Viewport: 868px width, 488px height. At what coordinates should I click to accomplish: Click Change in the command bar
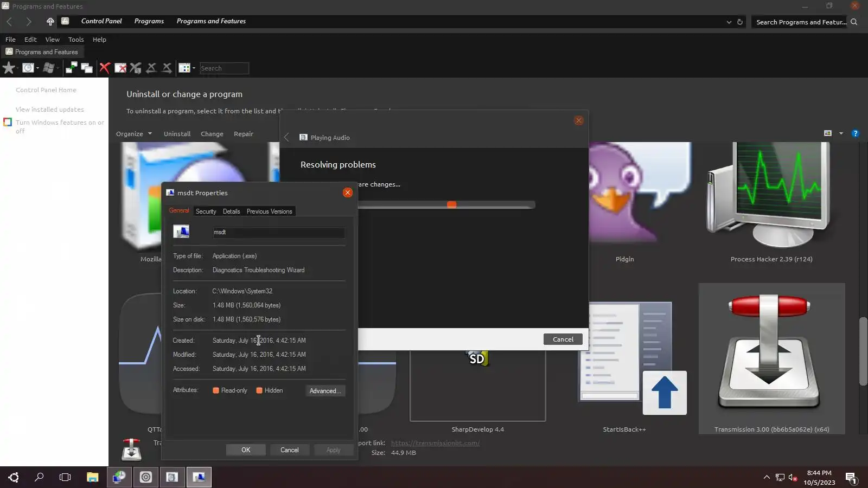pyautogui.click(x=212, y=134)
